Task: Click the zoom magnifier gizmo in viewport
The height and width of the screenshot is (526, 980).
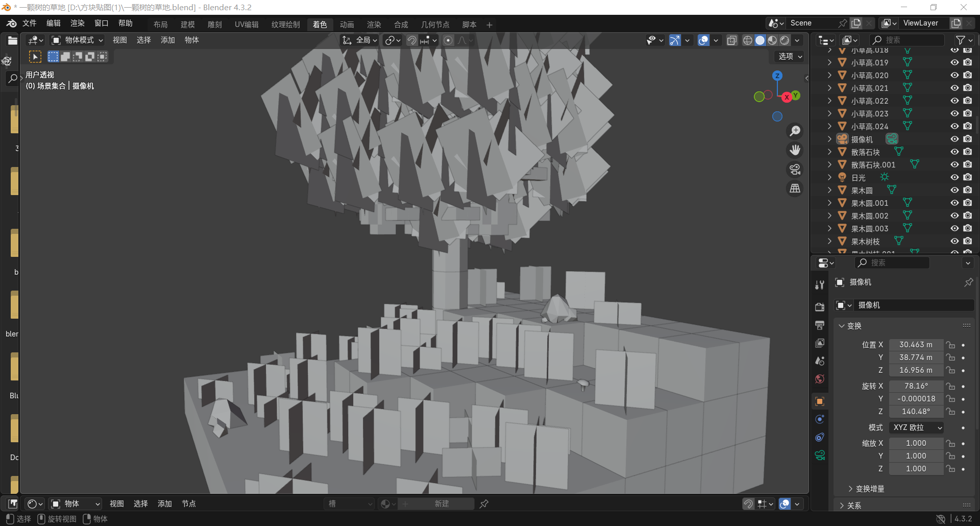Action: 795,131
